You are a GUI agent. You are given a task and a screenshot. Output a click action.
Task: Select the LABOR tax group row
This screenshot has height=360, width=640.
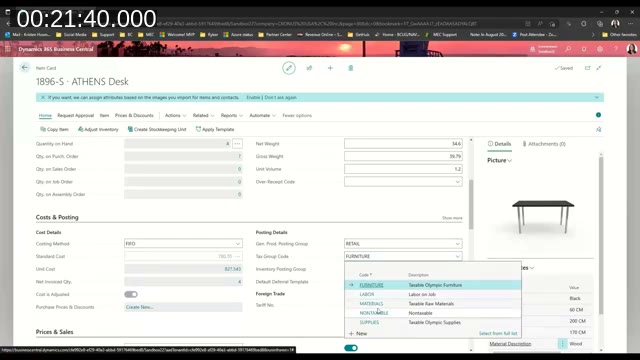433,294
